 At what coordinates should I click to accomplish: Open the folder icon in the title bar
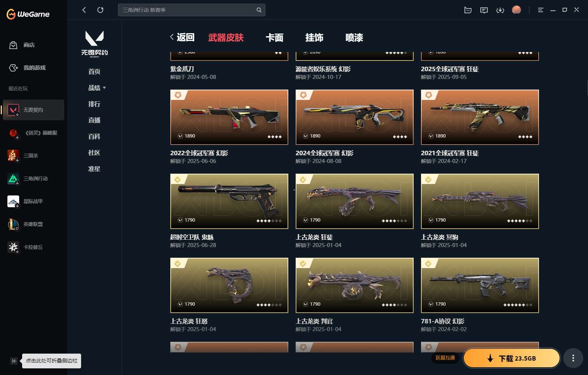[x=468, y=10]
